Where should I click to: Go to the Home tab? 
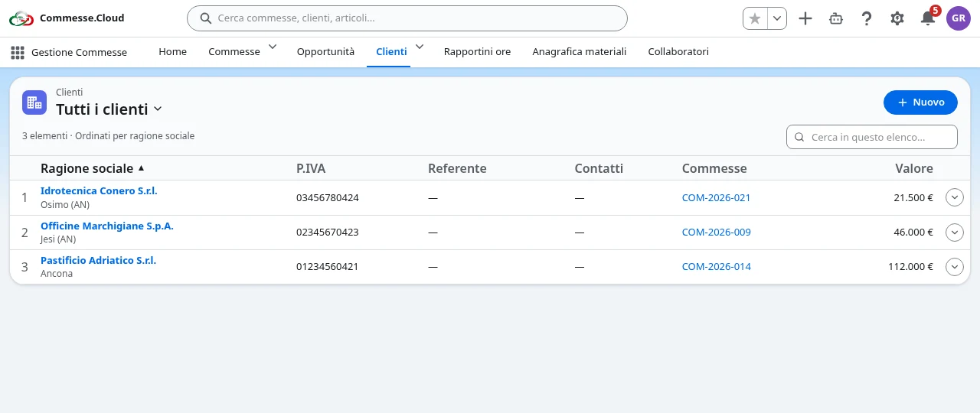point(173,52)
